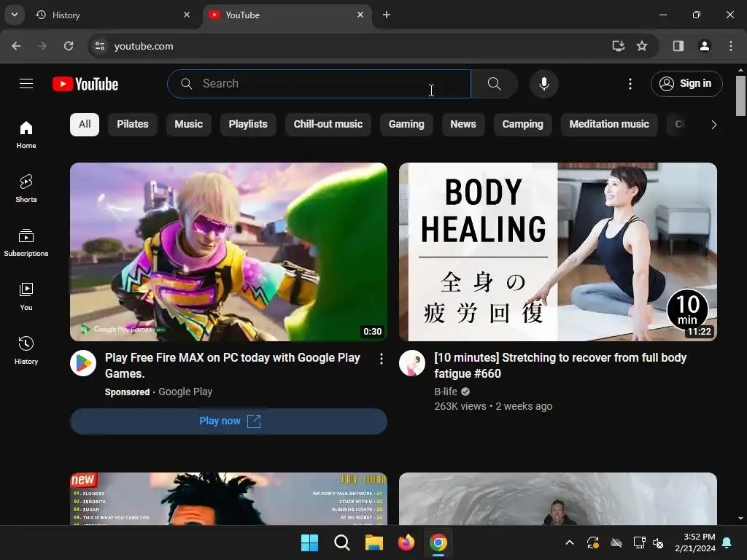Open the You section in sidebar

26,296
